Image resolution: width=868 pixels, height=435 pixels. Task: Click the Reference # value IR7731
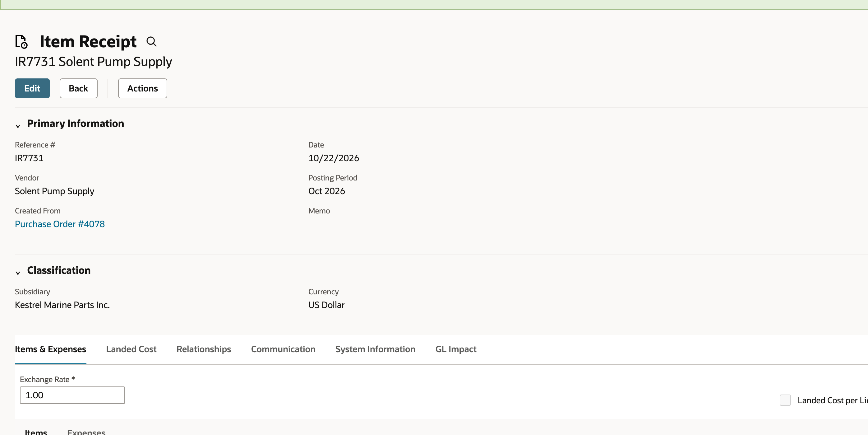29,158
